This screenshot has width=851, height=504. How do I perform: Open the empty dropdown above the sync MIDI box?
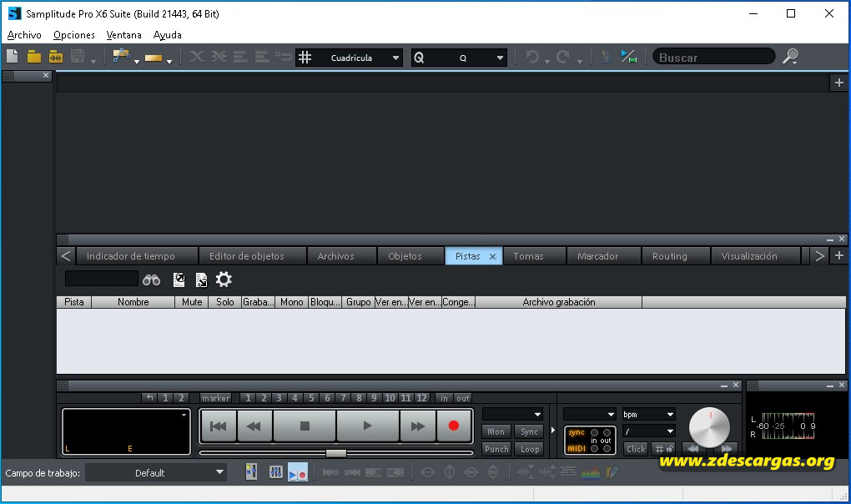point(589,415)
